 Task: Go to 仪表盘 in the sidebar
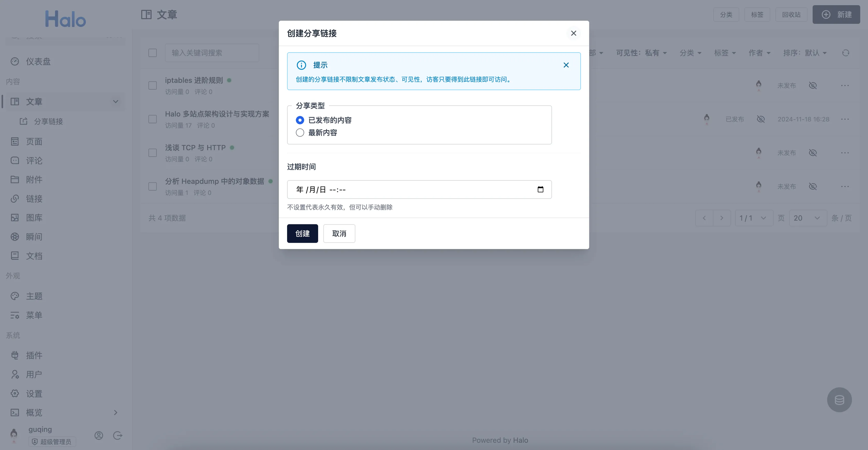click(x=38, y=62)
